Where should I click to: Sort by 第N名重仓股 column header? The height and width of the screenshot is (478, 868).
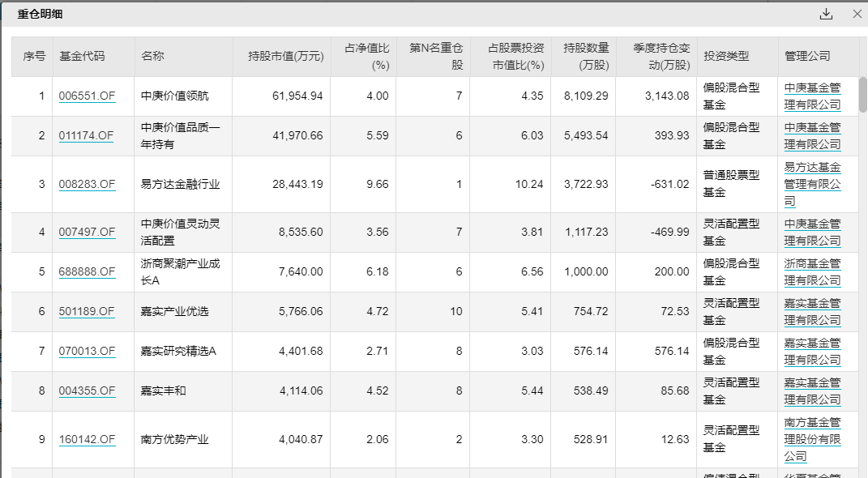(x=434, y=57)
